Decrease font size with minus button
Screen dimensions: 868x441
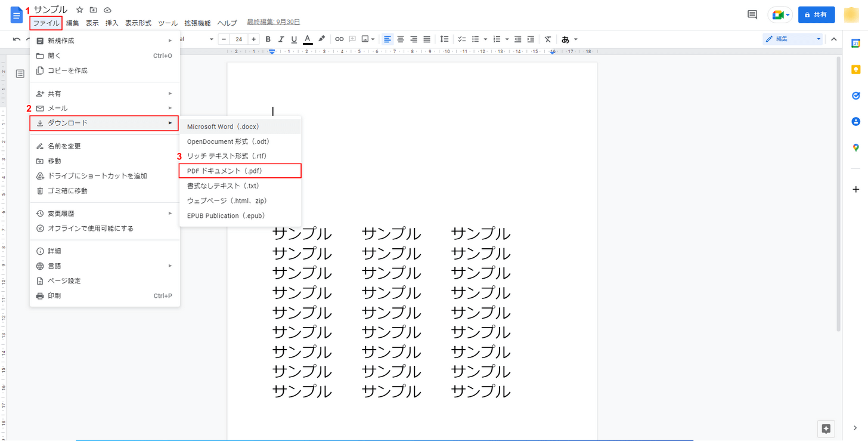(x=224, y=39)
